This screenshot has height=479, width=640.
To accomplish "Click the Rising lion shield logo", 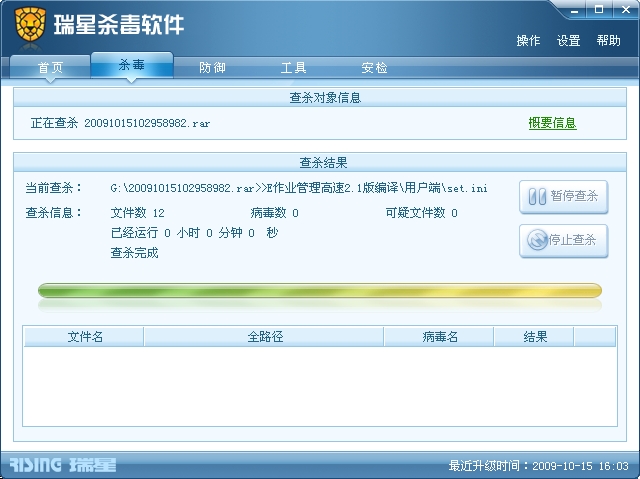I will (30, 24).
